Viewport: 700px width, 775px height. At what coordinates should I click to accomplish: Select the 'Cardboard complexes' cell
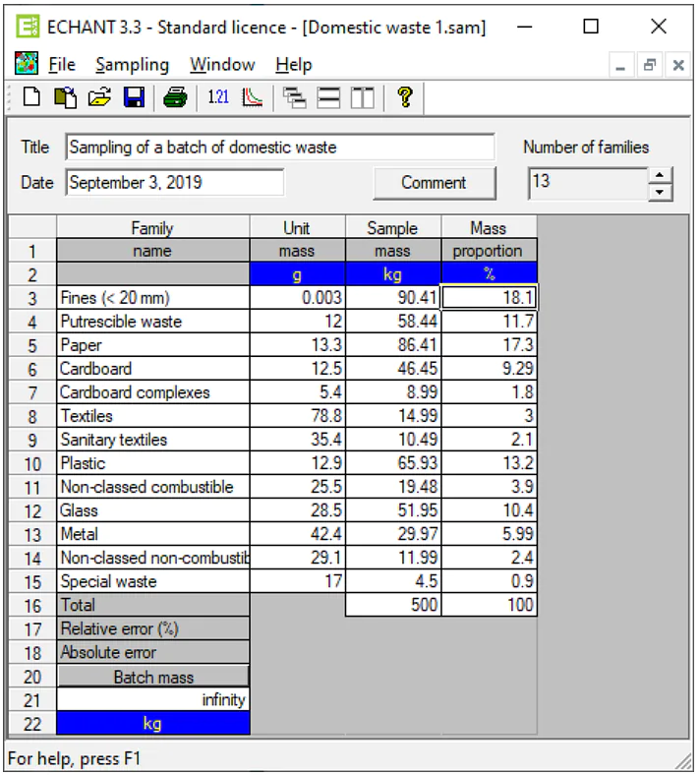click(x=153, y=392)
